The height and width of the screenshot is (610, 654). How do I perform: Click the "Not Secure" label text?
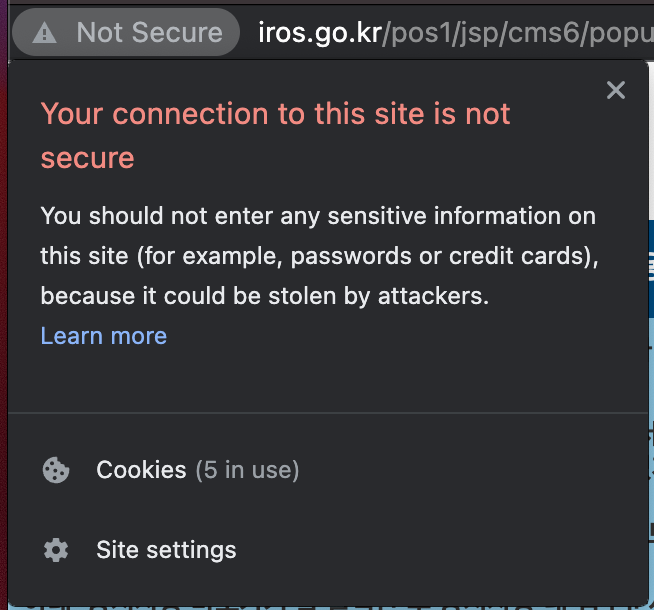[x=149, y=33]
